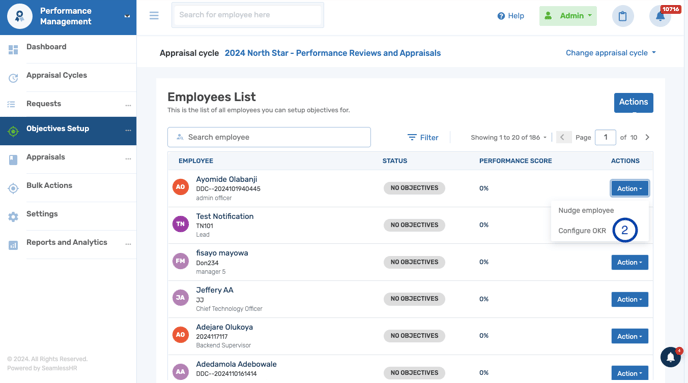Click the Help question mark icon
This screenshot has width=688, height=383.
click(x=501, y=16)
